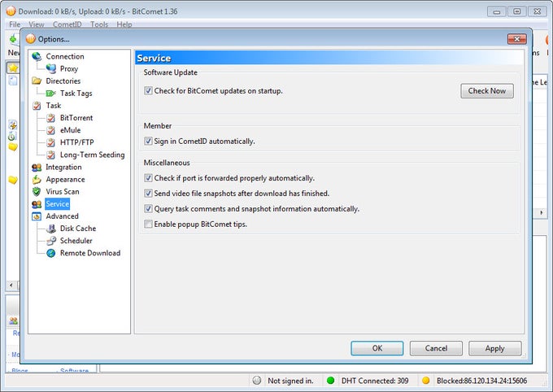Open the File menu
This screenshot has width=553, height=392.
coord(15,24)
